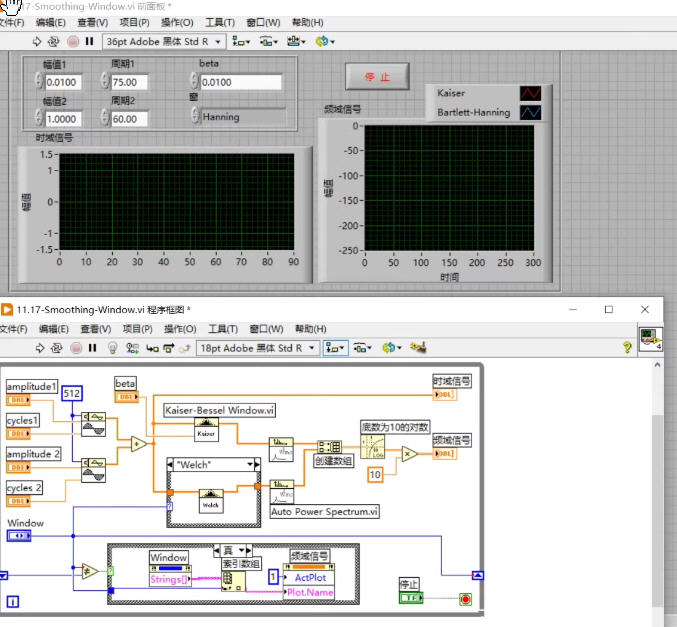Click Step Into debugging icon
This screenshot has height=627, width=677.
click(152, 348)
